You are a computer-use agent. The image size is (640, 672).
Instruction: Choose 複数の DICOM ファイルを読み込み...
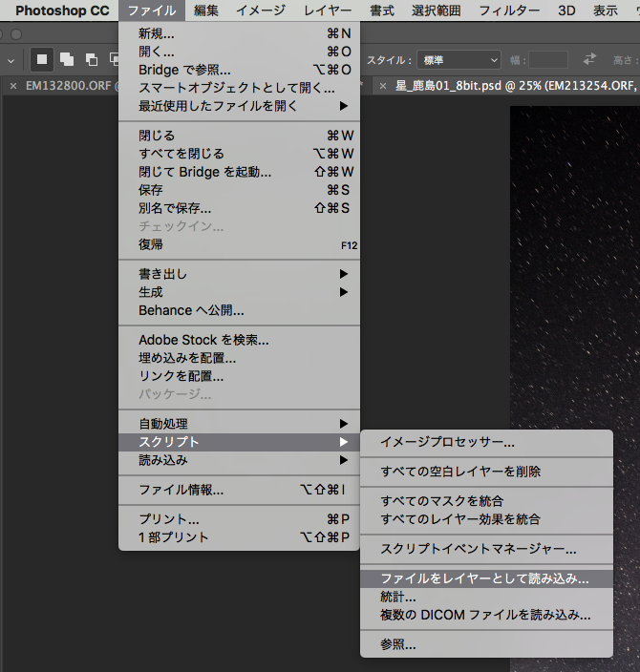[x=486, y=615]
